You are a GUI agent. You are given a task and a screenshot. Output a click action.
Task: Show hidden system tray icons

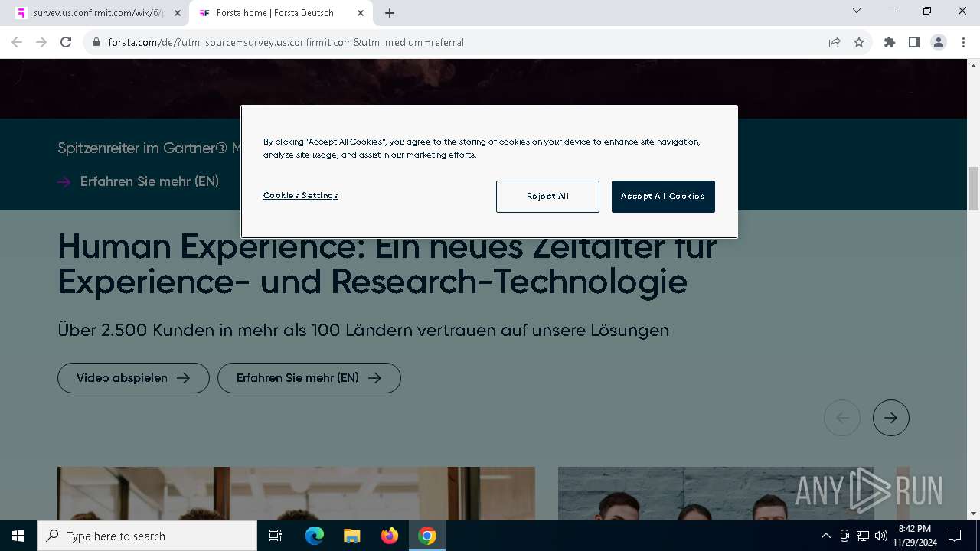(x=825, y=536)
